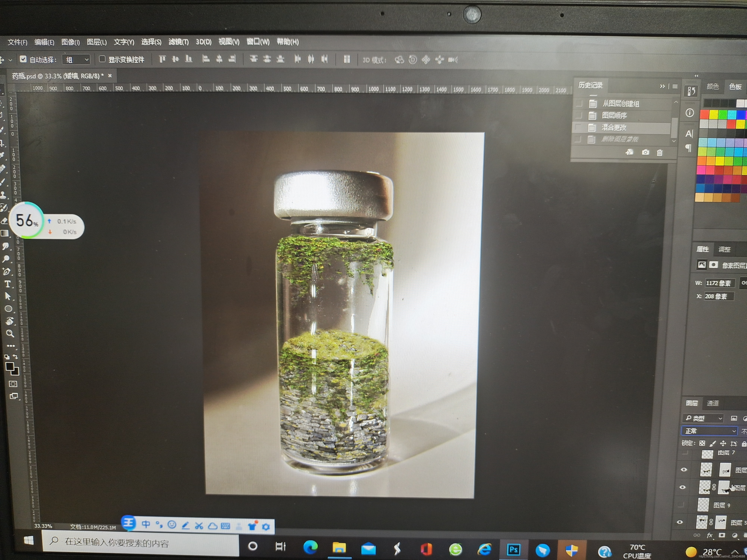Open the 滤镜(T) menu
Screen dimensions: 747x560
tap(178, 42)
